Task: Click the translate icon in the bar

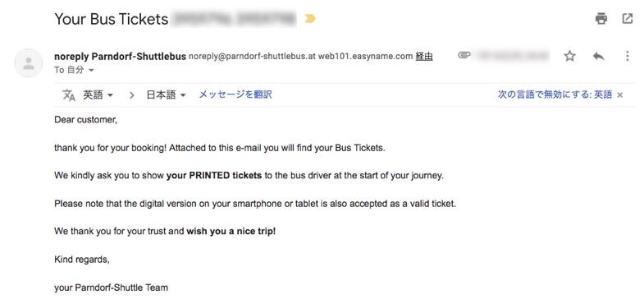Action: pos(69,95)
